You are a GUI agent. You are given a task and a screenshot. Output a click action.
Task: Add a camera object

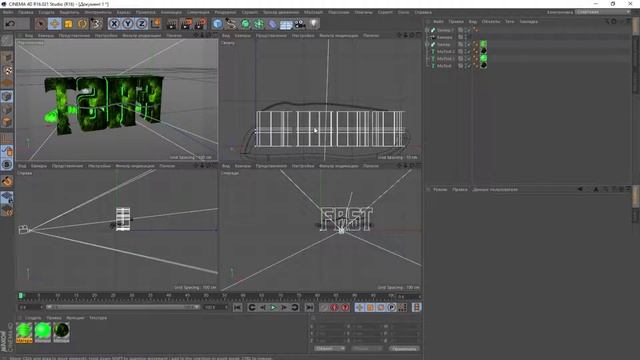click(300, 24)
